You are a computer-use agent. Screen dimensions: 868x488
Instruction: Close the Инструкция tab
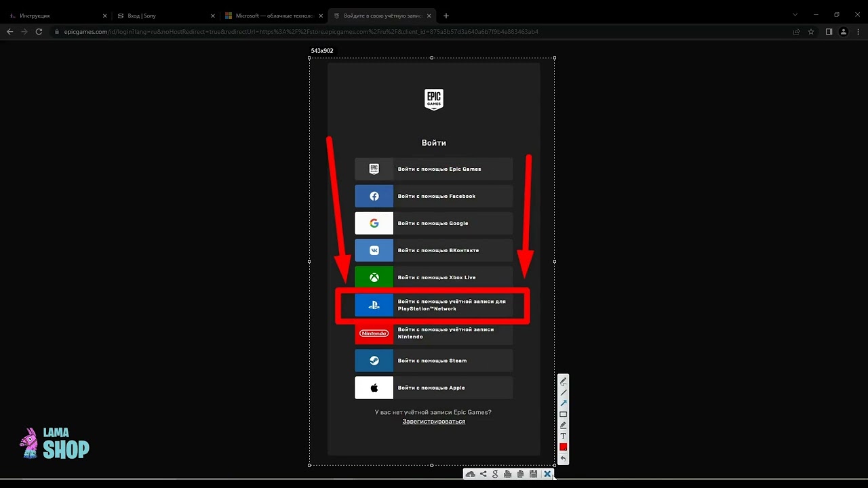(x=104, y=16)
